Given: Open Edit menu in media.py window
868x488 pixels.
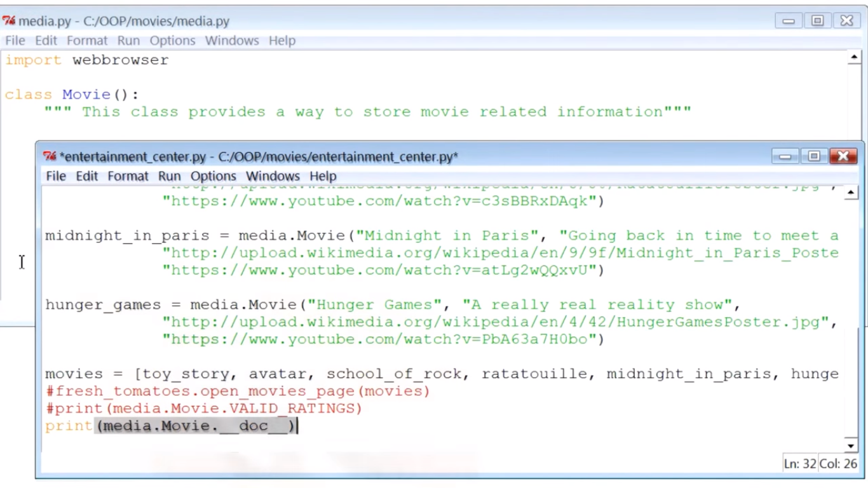Looking at the screenshot, I should click(x=46, y=41).
